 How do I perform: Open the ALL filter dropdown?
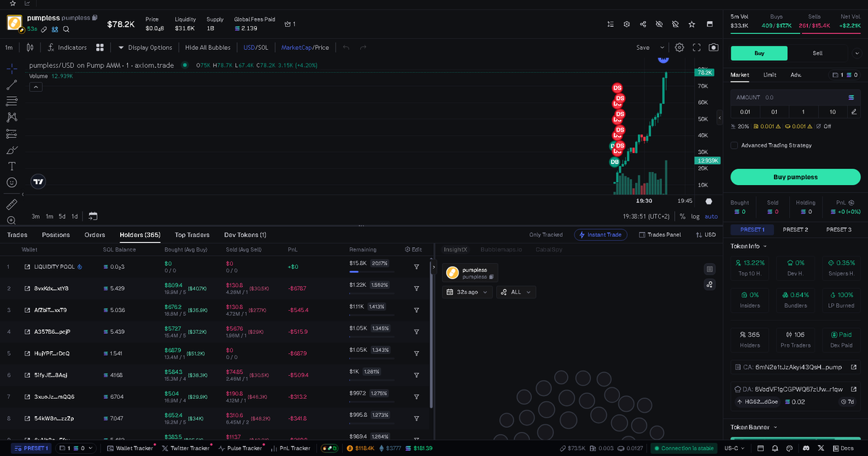(x=516, y=292)
